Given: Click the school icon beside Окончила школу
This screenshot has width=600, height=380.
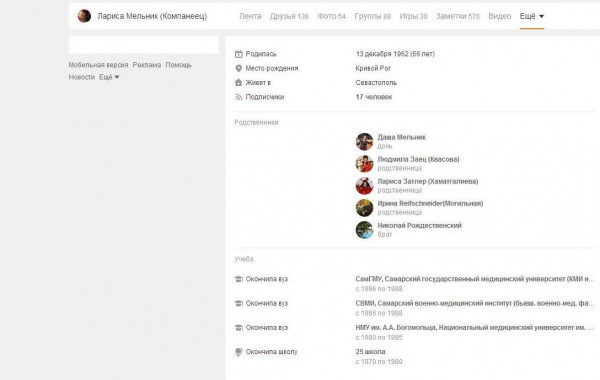Looking at the screenshot, I should pos(238,352).
